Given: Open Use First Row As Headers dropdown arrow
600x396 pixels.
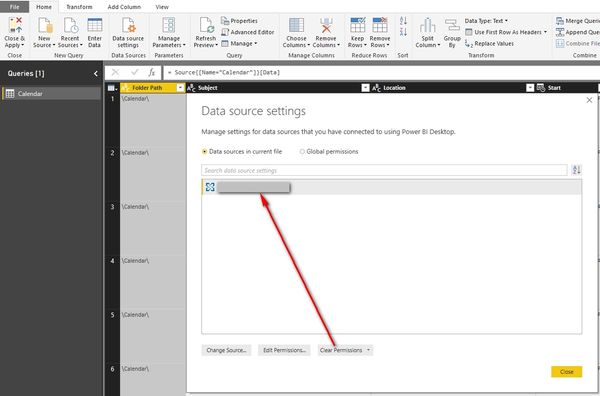Looking at the screenshot, I should (545, 32).
